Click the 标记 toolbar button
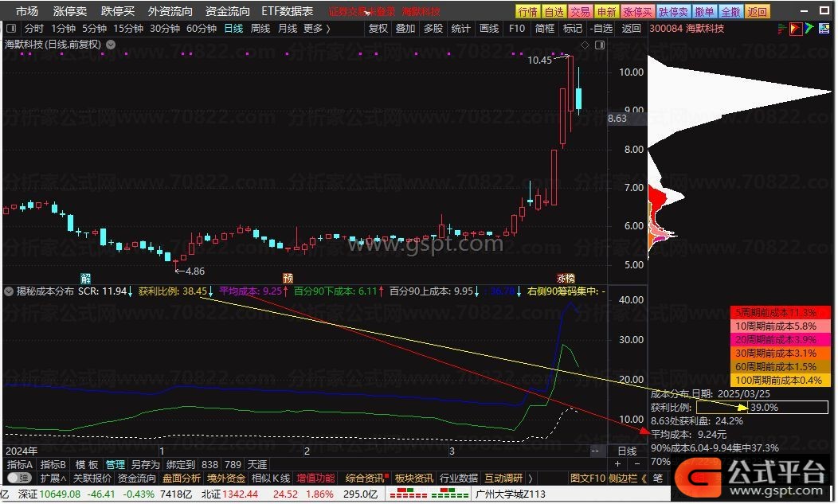Screen dimensions: 838x504 click(573, 29)
